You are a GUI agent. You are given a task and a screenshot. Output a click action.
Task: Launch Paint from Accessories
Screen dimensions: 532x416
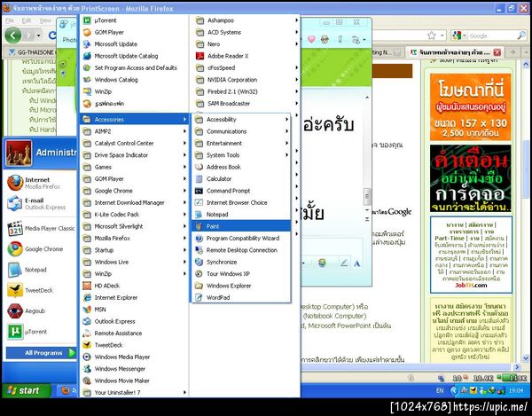[241, 226]
